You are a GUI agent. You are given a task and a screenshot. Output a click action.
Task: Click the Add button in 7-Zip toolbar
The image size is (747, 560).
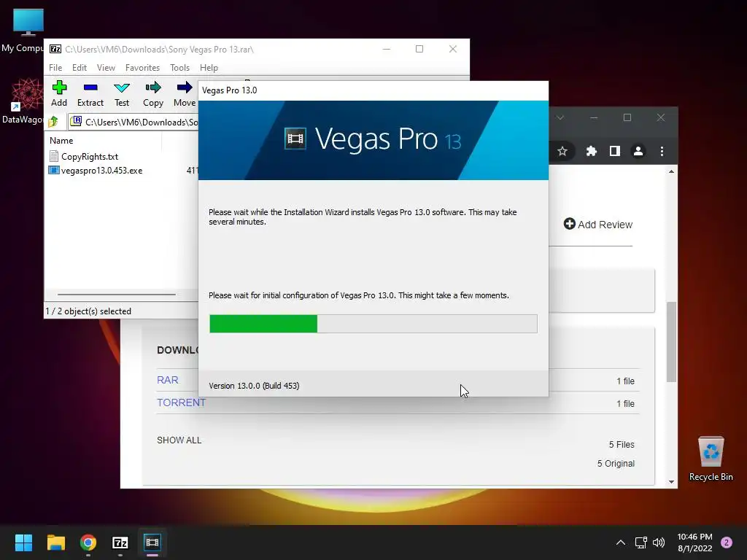(x=59, y=93)
